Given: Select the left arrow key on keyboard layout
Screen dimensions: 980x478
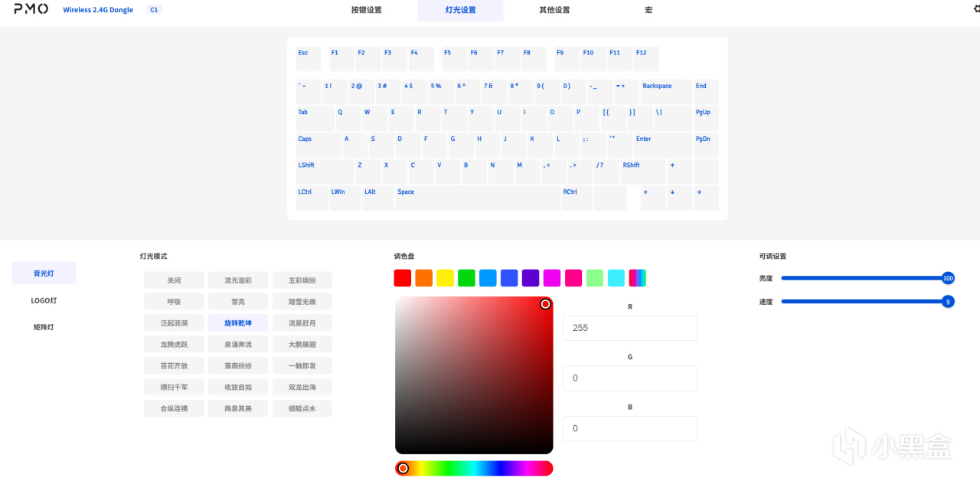Looking at the screenshot, I should tap(653, 198).
